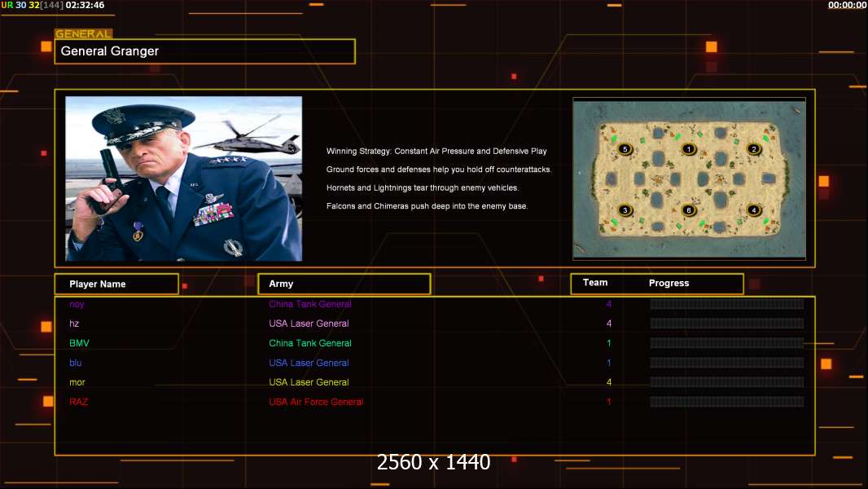Click start position 5 marker on map
Viewport: 868px width, 489px height.
625,149
